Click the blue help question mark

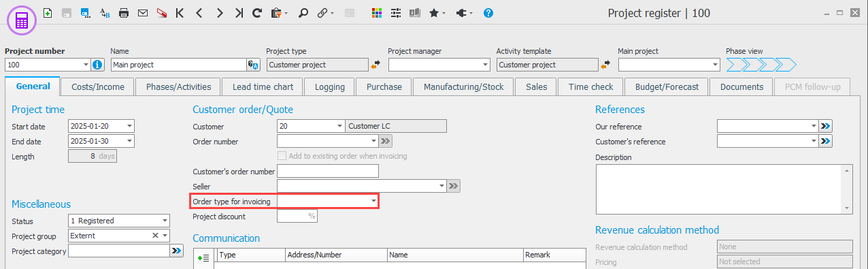point(488,12)
